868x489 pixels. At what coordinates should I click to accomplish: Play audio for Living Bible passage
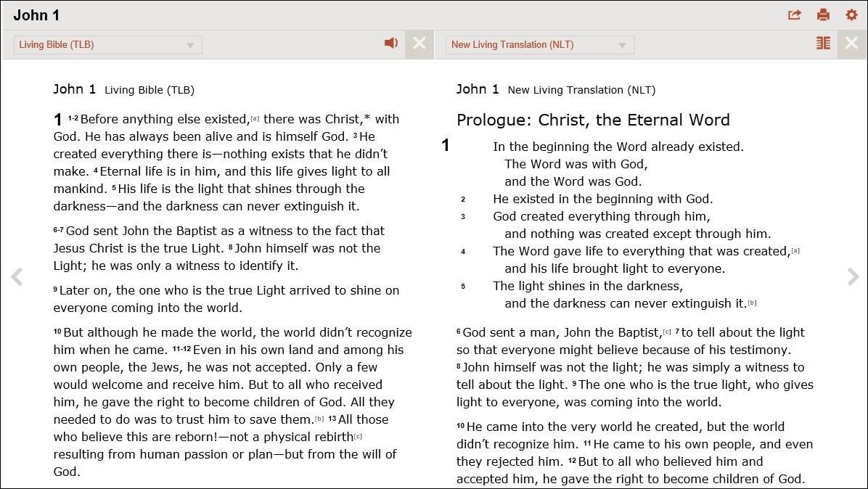[391, 43]
